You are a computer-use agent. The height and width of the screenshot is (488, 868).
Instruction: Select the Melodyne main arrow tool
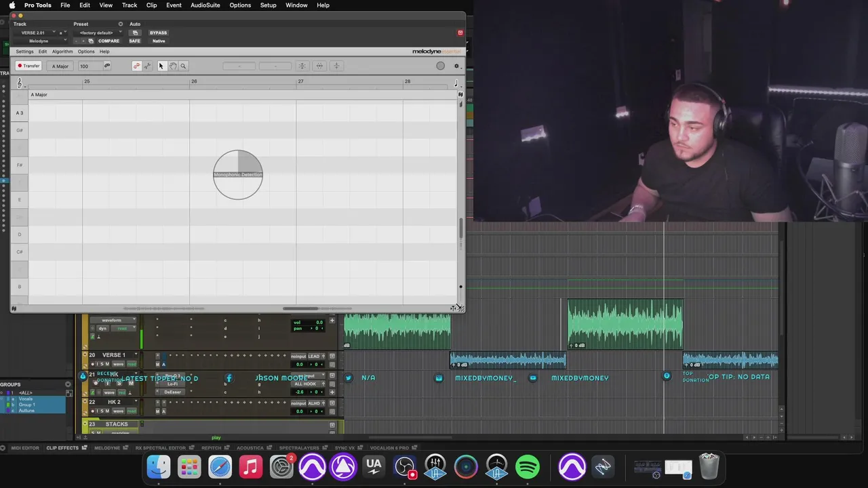point(161,66)
